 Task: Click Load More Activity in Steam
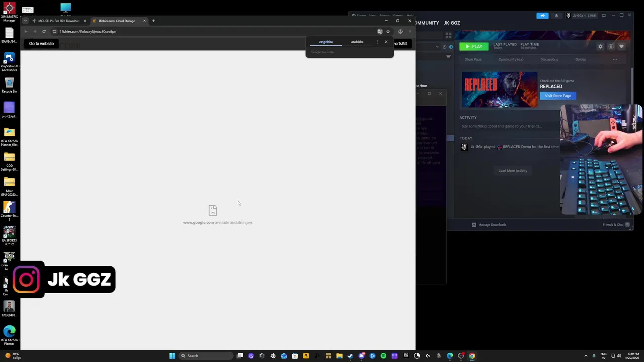(x=513, y=171)
